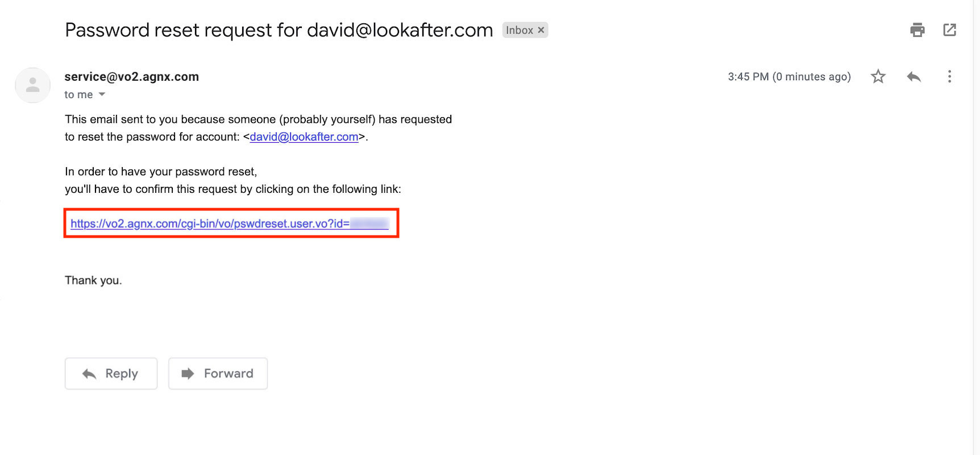Click the blurred ID portion of the reset link

tap(369, 224)
